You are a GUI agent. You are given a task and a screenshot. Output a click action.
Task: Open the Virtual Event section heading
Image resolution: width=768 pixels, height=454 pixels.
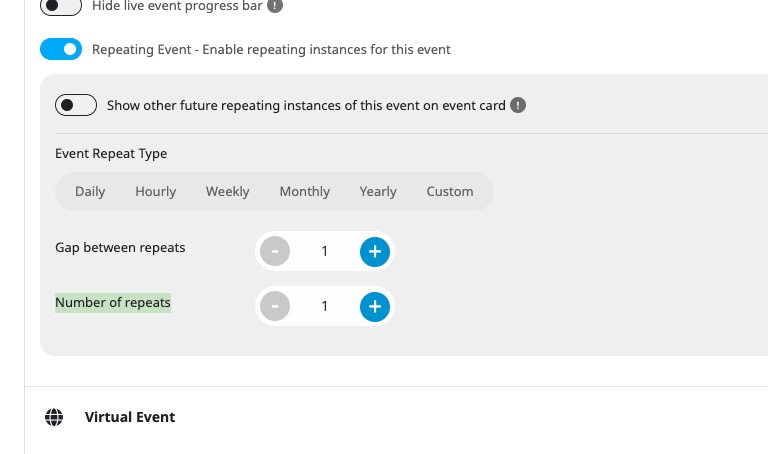tap(130, 417)
